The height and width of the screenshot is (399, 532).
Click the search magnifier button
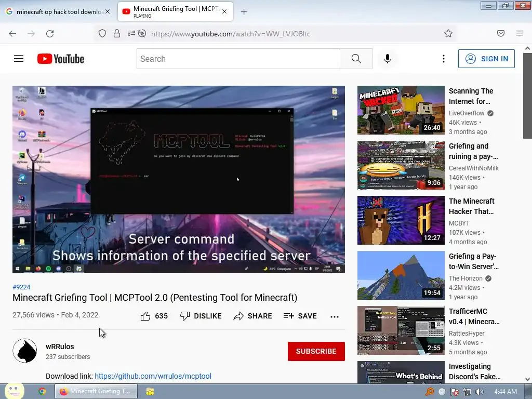[356, 59]
